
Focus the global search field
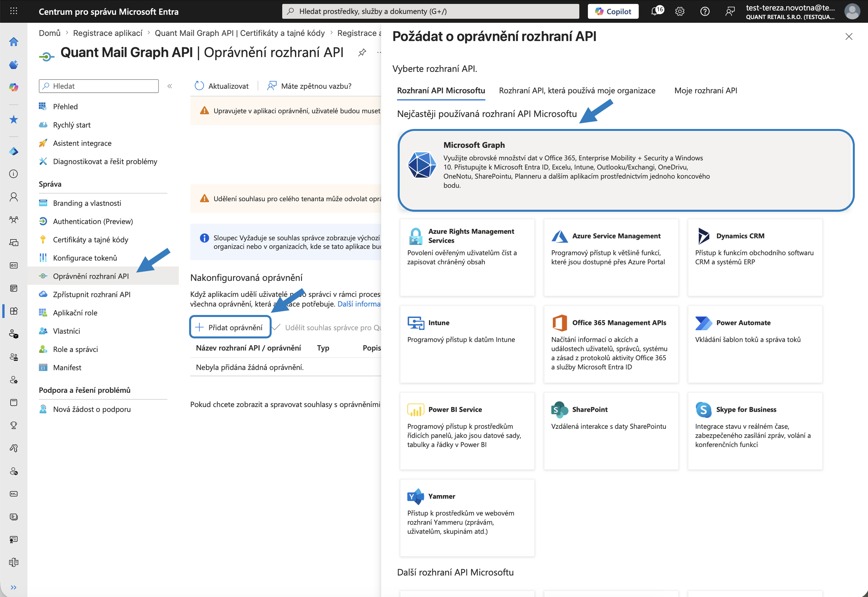coord(430,11)
